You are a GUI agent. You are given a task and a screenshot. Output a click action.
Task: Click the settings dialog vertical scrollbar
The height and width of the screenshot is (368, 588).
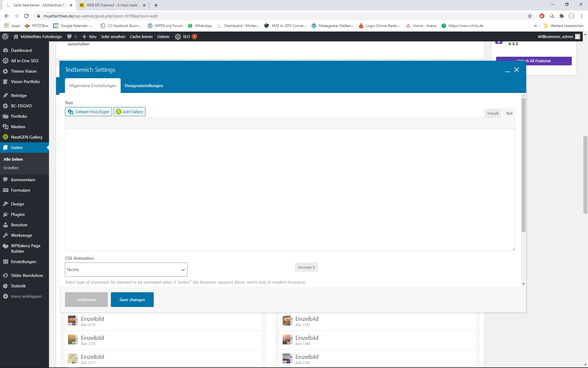coord(523,165)
